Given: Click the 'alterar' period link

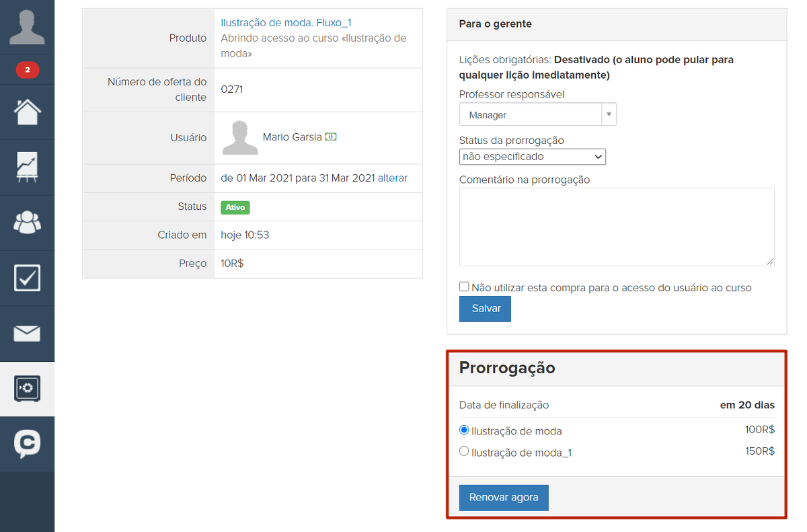Looking at the screenshot, I should 393,178.
